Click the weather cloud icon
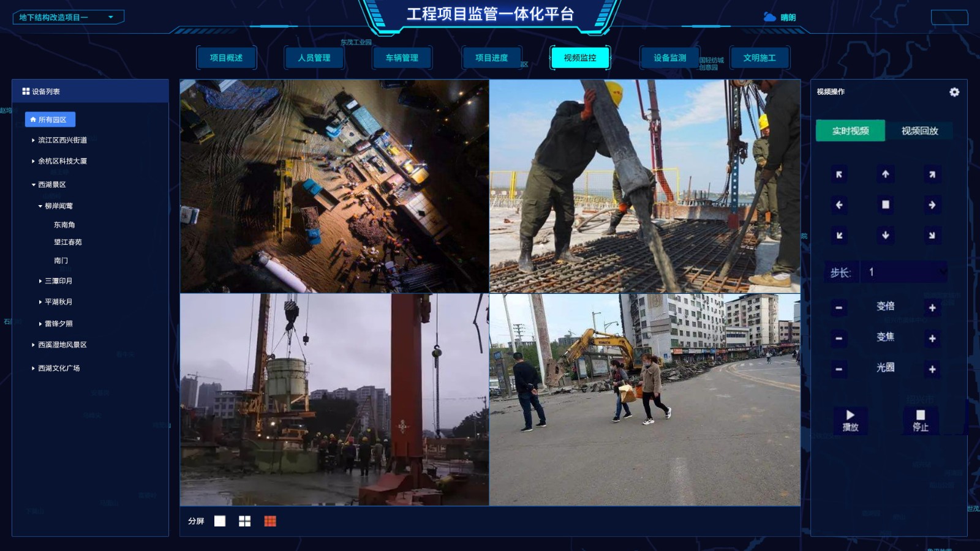 pyautogui.click(x=770, y=17)
